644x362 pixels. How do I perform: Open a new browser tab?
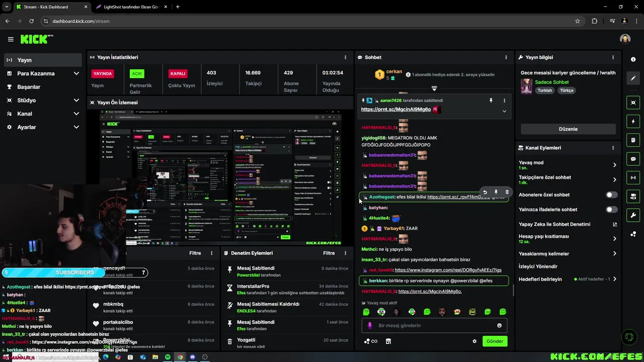point(178,7)
